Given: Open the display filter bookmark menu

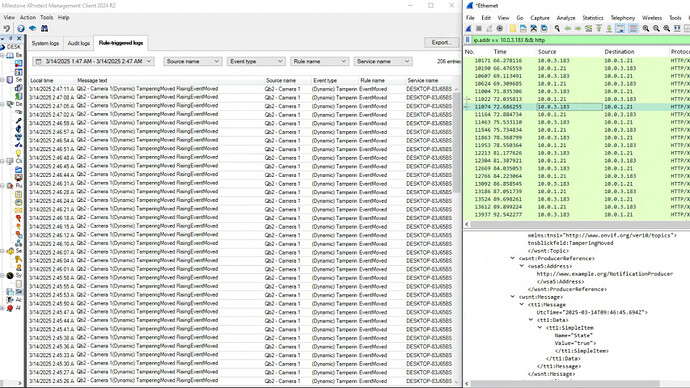Looking at the screenshot, I should coord(468,40).
